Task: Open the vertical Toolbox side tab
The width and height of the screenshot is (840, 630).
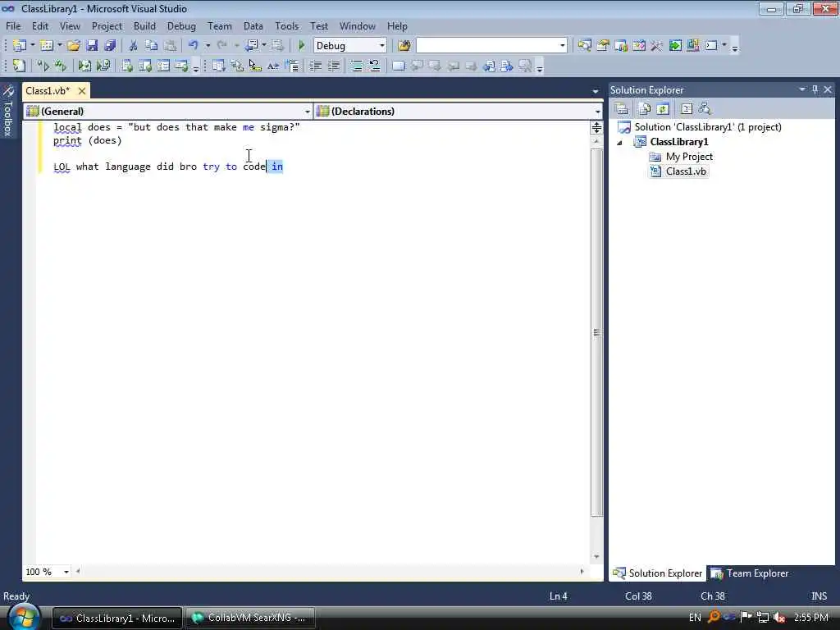Action: [x=7, y=111]
